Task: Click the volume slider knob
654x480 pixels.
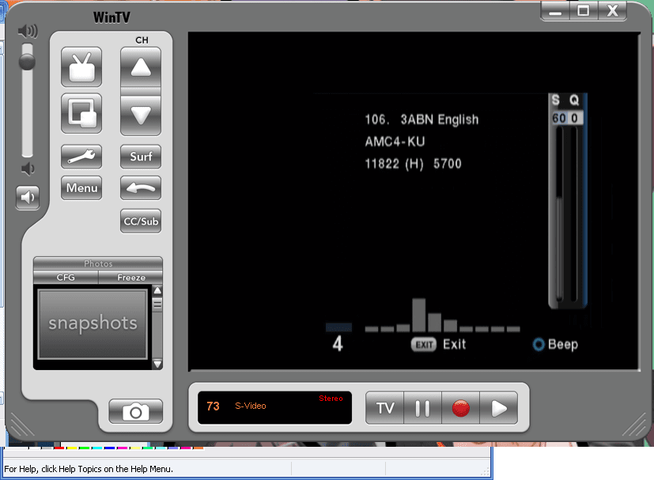Action: [x=27, y=62]
